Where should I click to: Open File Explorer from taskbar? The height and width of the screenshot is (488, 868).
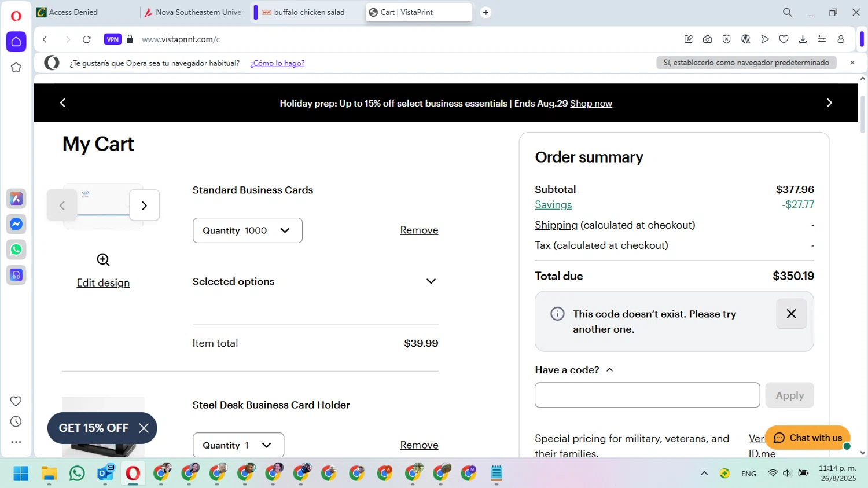(x=49, y=474)
